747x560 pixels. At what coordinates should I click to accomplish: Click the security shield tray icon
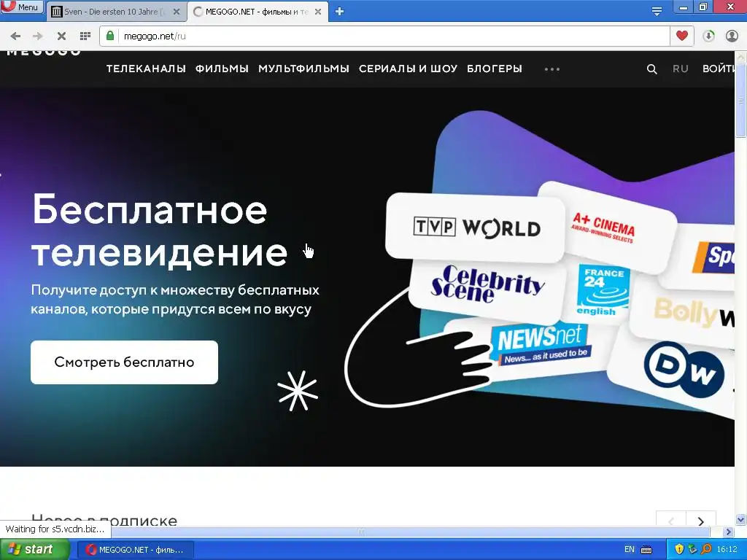(679, 550)
